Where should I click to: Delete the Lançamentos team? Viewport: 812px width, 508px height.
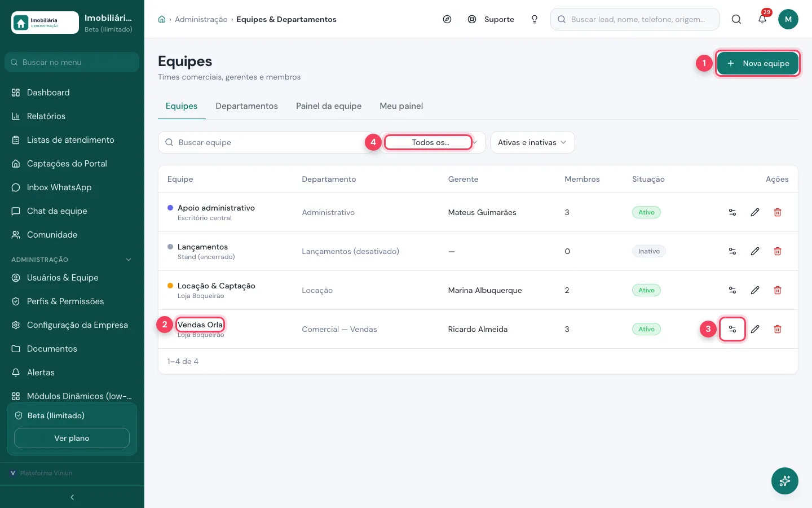pos(778,251)
